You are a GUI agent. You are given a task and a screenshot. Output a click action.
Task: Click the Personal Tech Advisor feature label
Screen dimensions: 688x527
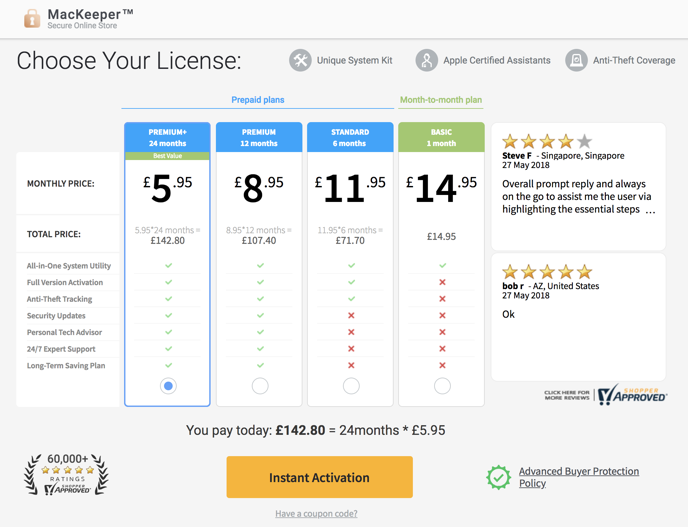tap(64, 332)
